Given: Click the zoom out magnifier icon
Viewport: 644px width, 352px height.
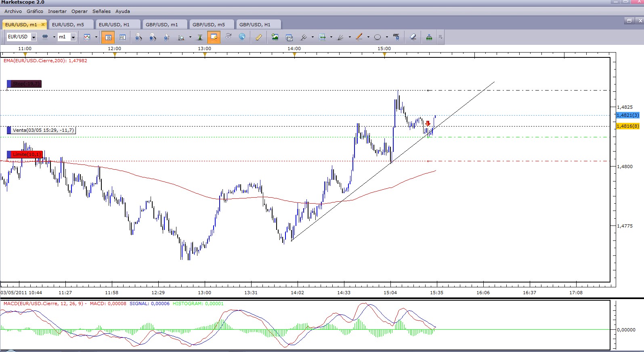Looking at the screenshot, I should (153, 37).
